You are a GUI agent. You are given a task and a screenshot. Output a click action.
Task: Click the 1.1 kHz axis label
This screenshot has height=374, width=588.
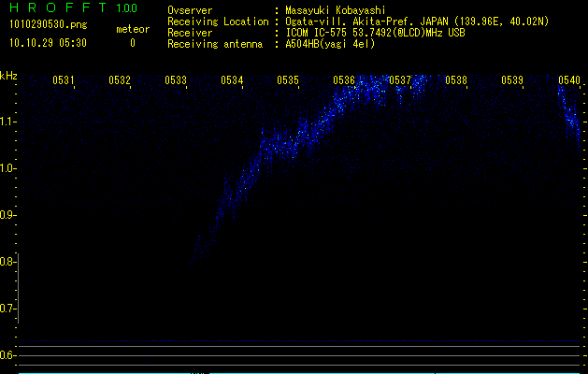[x=7, y=122]
